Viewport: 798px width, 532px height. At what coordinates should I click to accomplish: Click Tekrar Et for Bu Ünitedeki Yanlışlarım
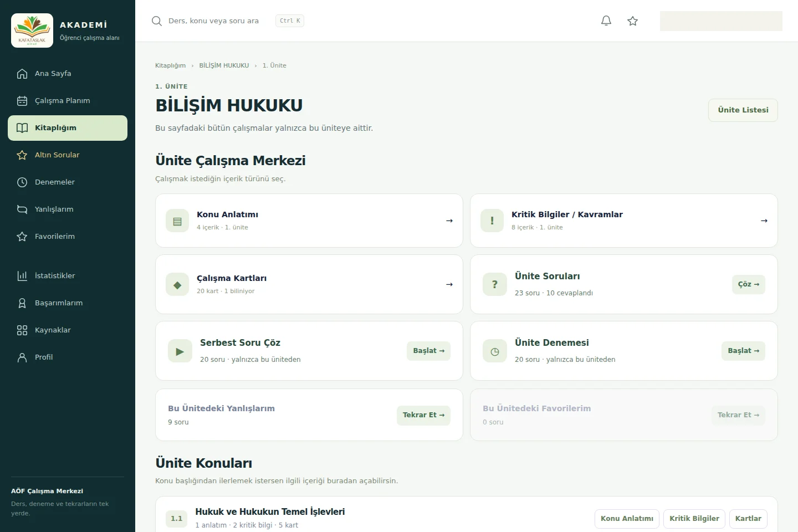click(x=423, y=415)
